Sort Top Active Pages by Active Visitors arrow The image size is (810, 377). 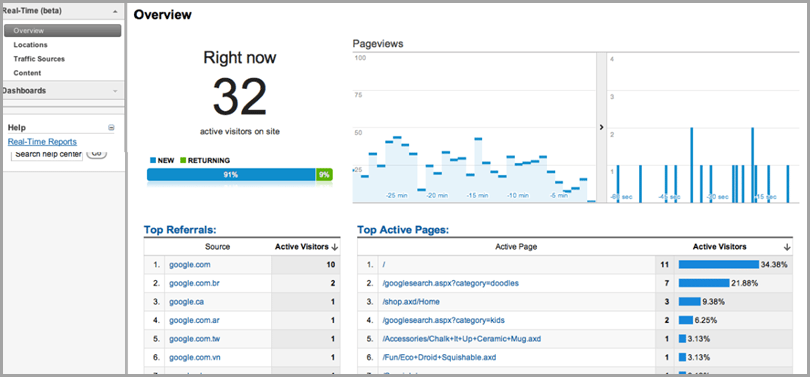(787, 247)
